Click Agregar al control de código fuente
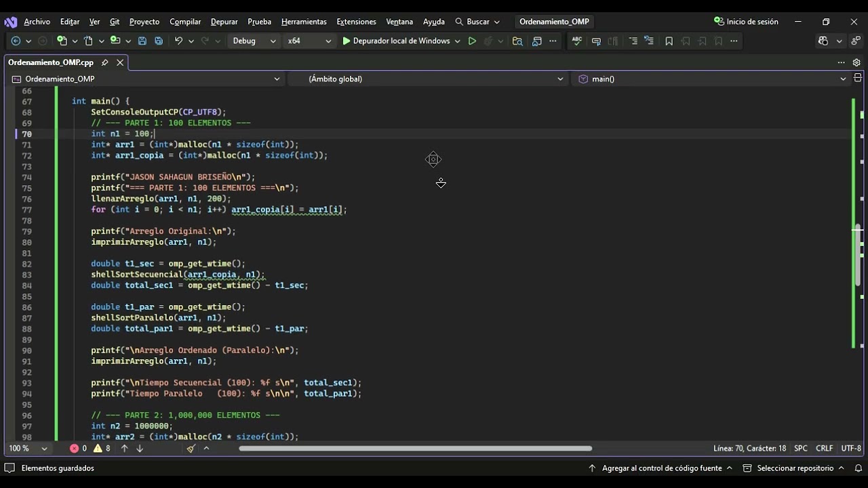The width and height of the screenshot is (868, 488). 661,468
